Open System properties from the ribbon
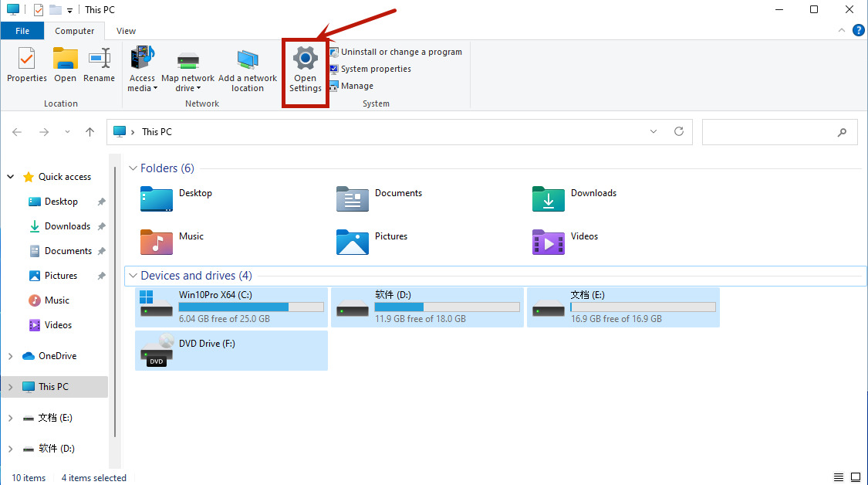The image size is (868, 485). point(377,69)
